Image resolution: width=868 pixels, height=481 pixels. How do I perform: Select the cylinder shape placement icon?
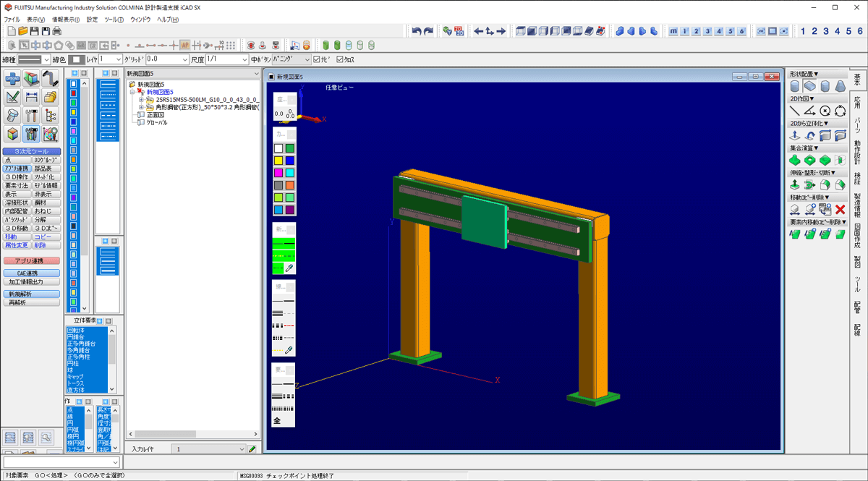[x=795, y=86]
